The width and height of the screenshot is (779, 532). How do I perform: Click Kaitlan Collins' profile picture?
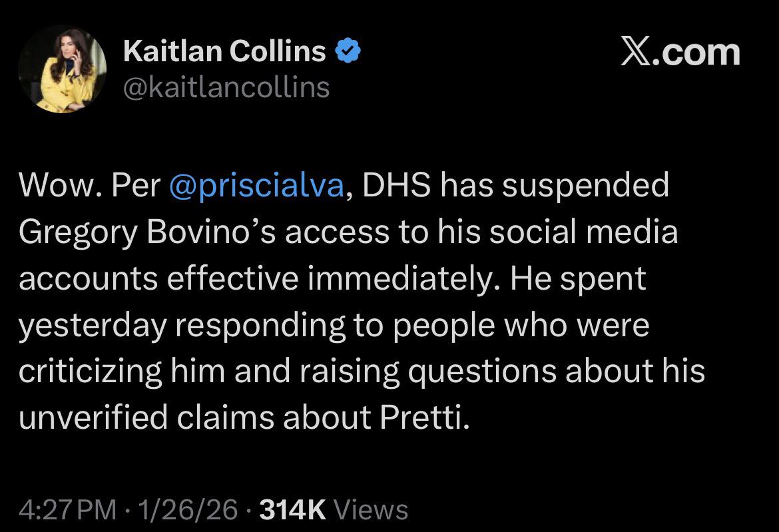(62, 69)
